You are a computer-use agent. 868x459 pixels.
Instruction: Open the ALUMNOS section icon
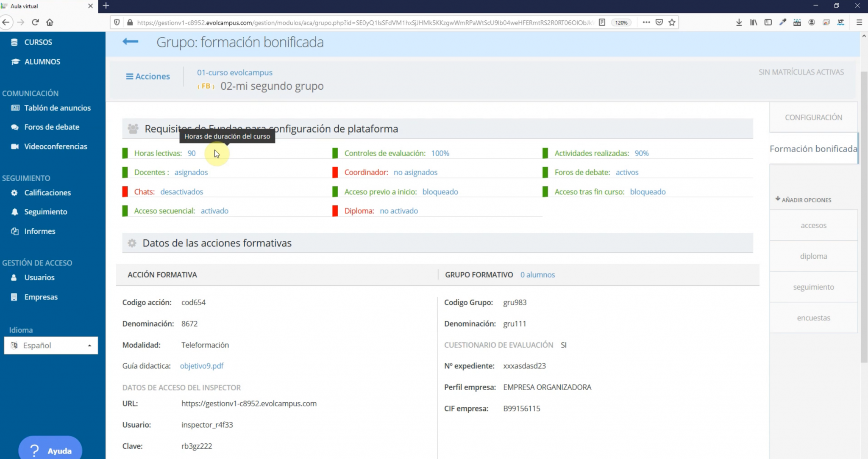coord(15,61)
